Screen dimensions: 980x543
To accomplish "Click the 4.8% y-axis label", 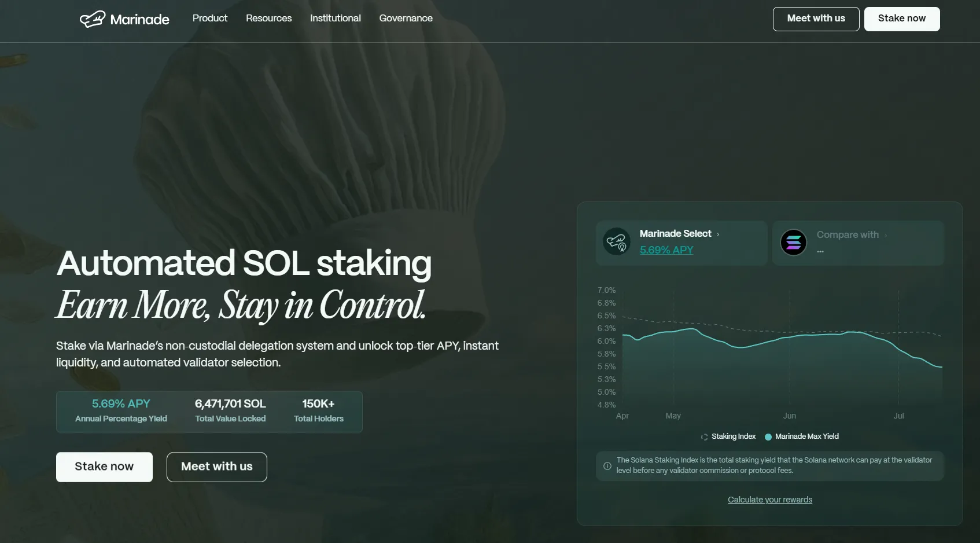I will (x=606, y=405).
